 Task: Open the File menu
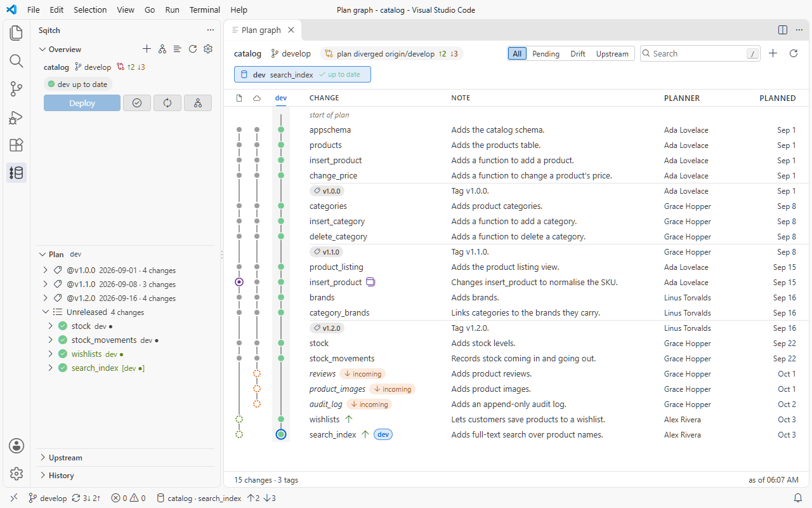34,10
